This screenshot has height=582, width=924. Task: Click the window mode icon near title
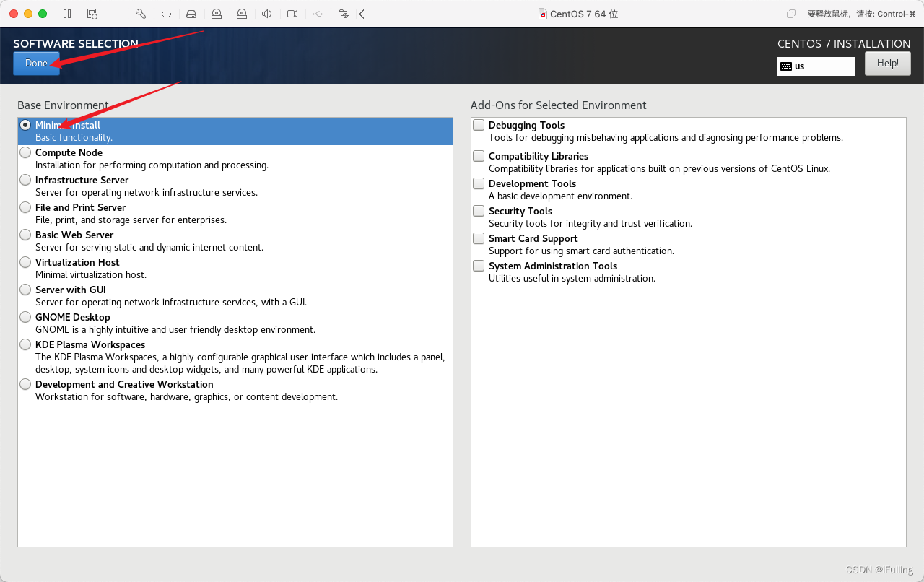coord(791,14)
